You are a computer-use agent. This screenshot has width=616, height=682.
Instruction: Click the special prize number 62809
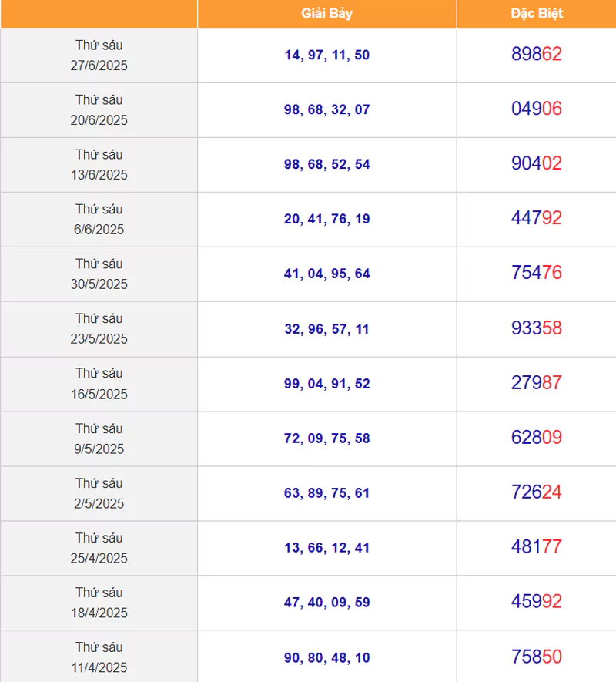(x=537, y=437)
